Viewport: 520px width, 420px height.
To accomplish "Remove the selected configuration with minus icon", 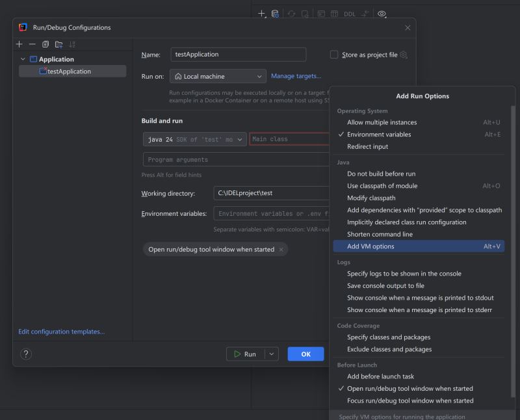I will pyautogui.click(x=32, y=44).
